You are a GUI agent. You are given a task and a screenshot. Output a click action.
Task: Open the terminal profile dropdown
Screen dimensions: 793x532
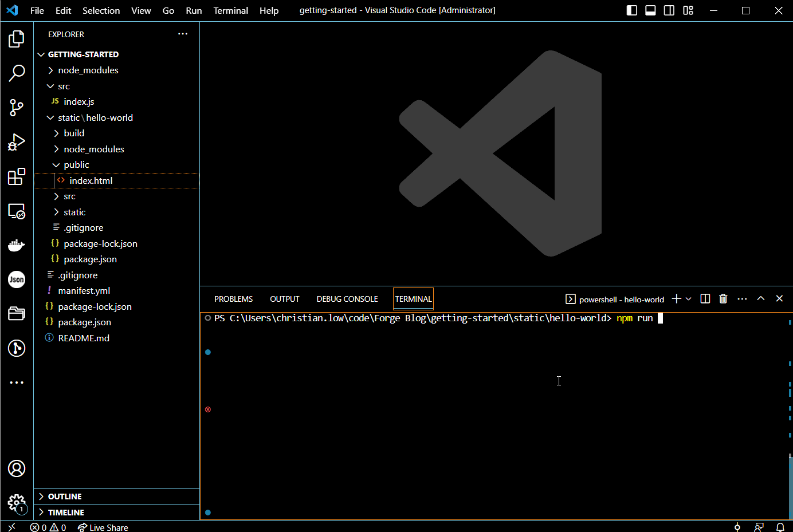[x=689, y=298]
